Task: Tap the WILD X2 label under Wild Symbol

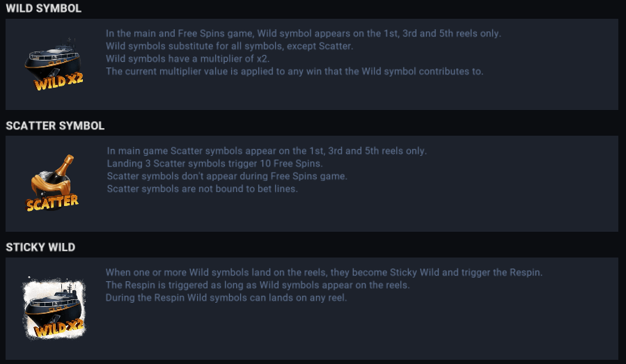Action: (58, 81)
